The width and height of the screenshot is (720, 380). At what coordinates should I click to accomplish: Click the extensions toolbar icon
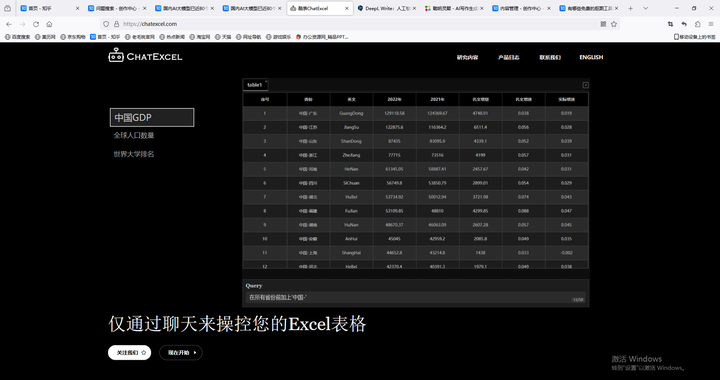[x=698, y=24]
